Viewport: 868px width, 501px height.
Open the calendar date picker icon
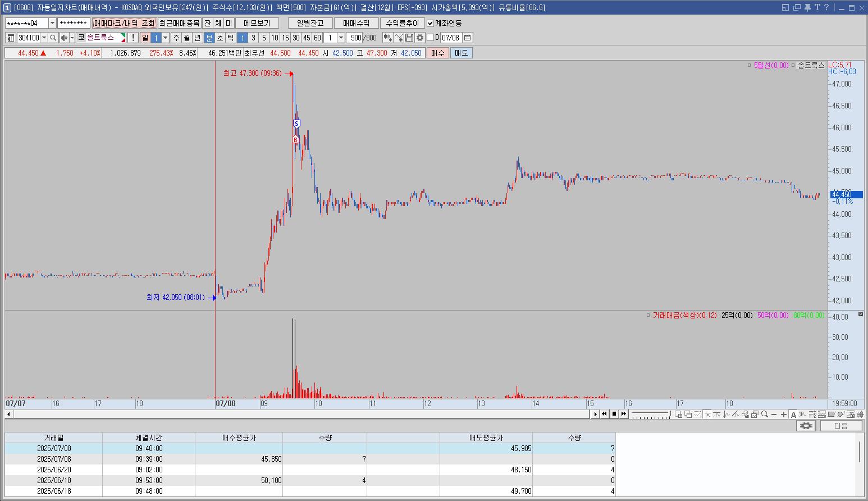[467, 38]
